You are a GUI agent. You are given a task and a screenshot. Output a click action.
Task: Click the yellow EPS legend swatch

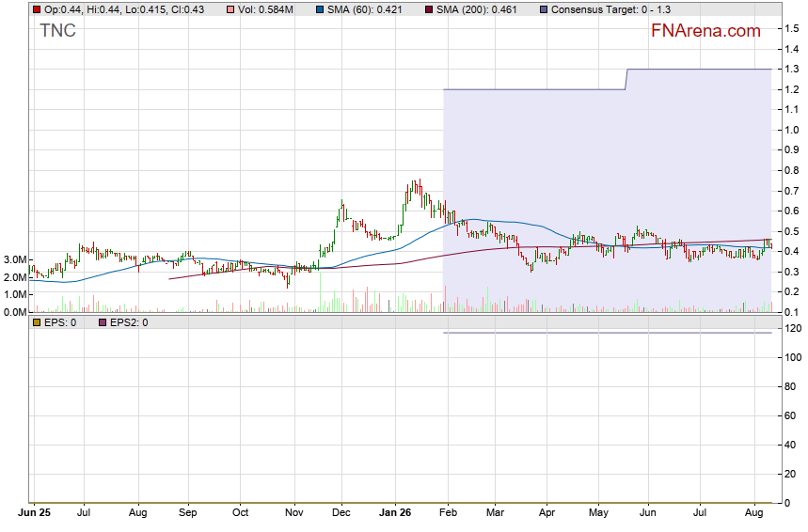click(x=37, y=323)
